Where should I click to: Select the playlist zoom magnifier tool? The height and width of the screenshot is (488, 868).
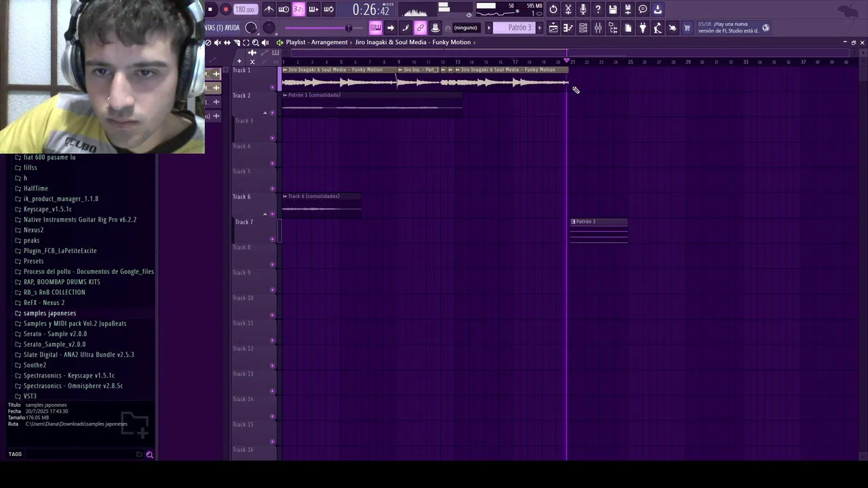255,43
